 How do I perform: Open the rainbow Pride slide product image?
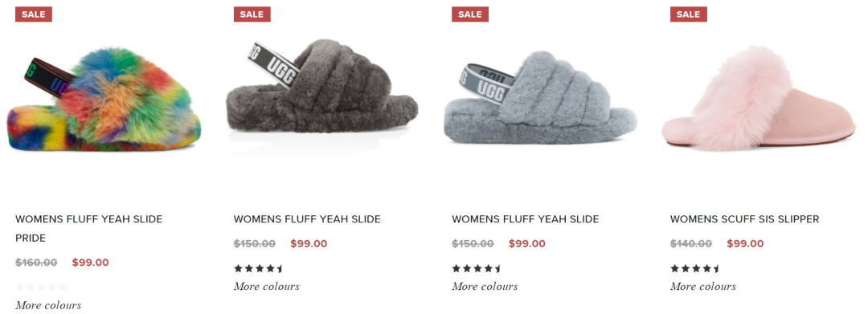(x=104, y=100)
